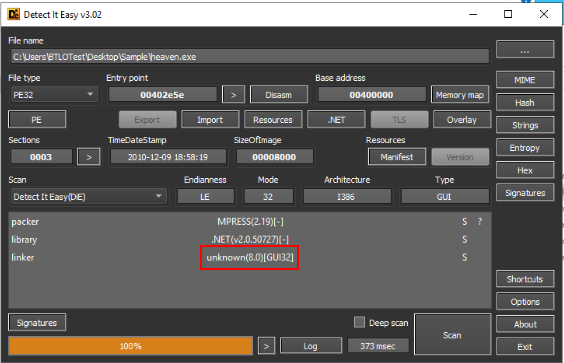Screen dimensions: 564x363
Task: Enable the Deep scan checkbox
Action: coord(359,322)
